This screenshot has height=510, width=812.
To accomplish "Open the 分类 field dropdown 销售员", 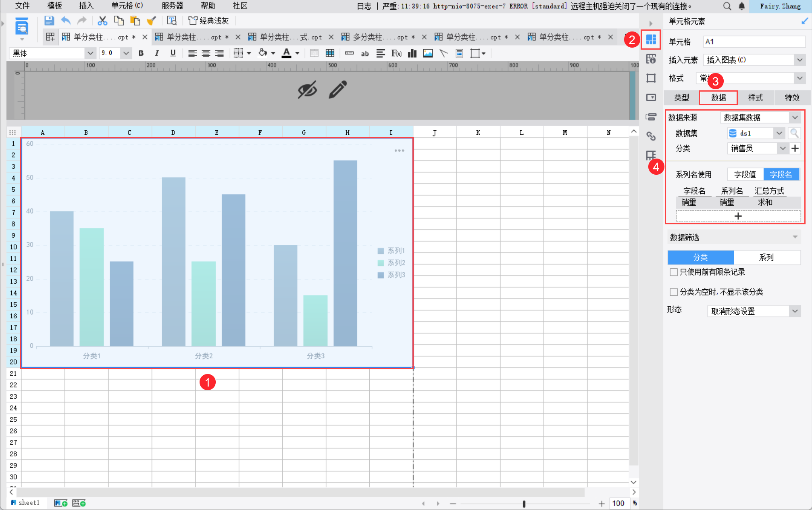I will 782,148.
